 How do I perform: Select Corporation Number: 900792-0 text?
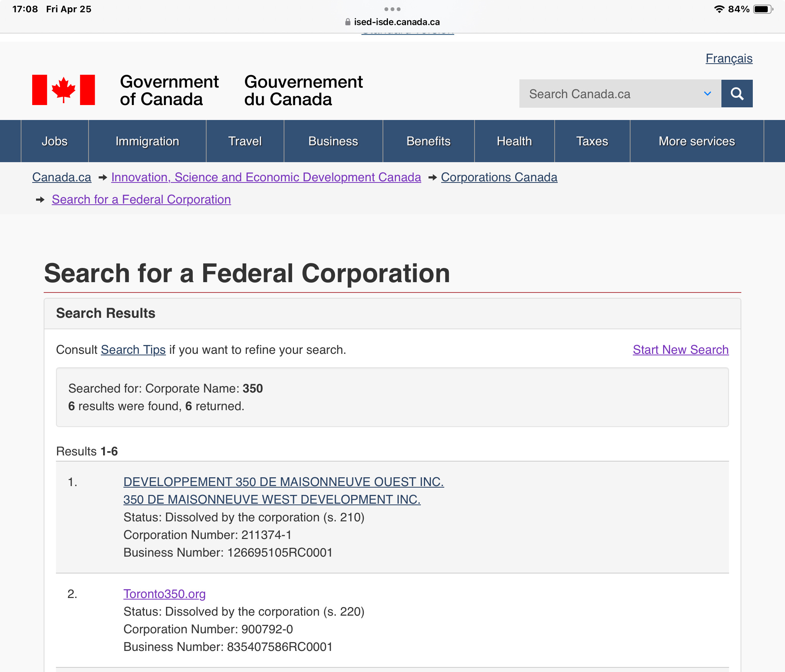208,629
